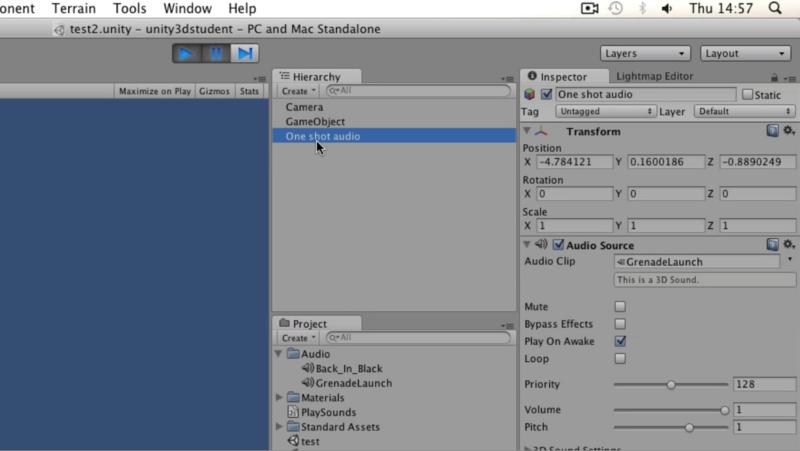Open macOS Spotlight search icon
This screenshot has width=800, height=451.
(x=775, y=8)
